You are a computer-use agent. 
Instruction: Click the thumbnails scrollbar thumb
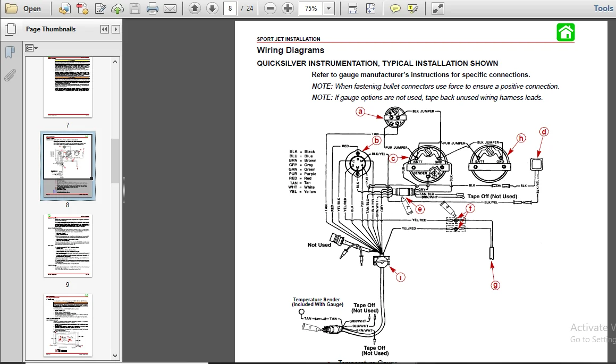pyautogui.click(x=115, y=161)
